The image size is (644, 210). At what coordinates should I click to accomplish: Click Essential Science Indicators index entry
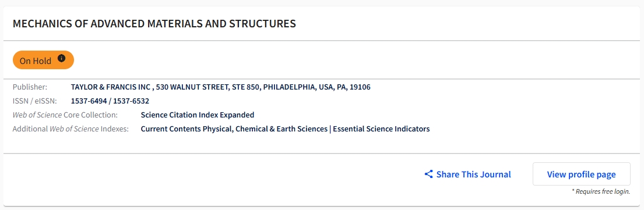pos(381,129)
